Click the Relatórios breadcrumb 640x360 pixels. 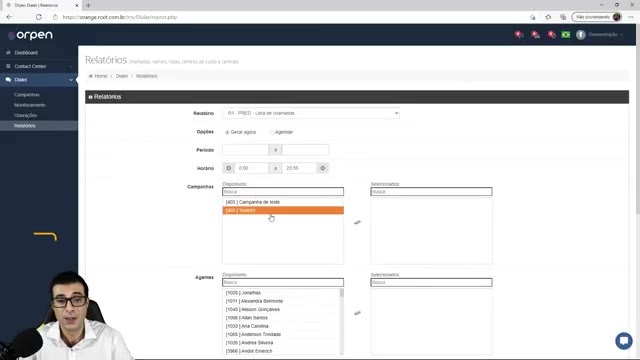pos(147,76)
